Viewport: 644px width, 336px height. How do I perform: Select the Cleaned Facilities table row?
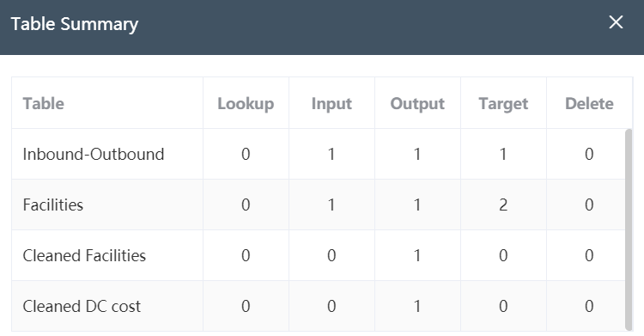(319, 255)
